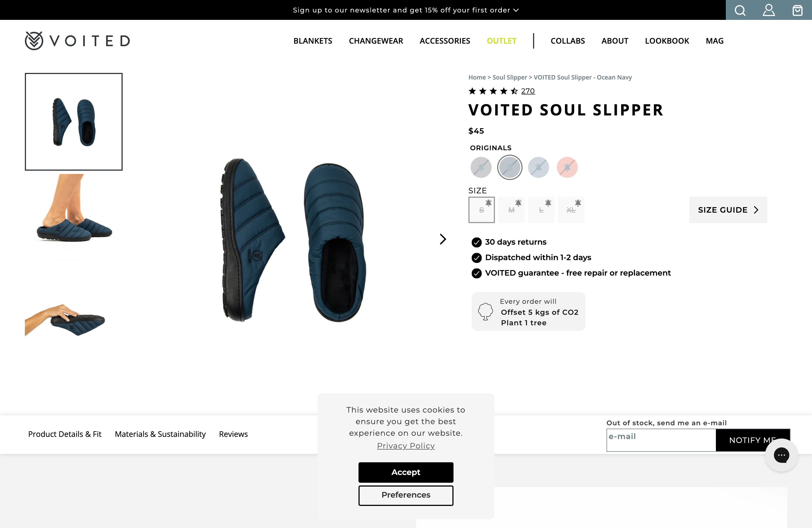
Task: Click the VOITED logo
Action: pyautogui.click(x=77, y=40)
